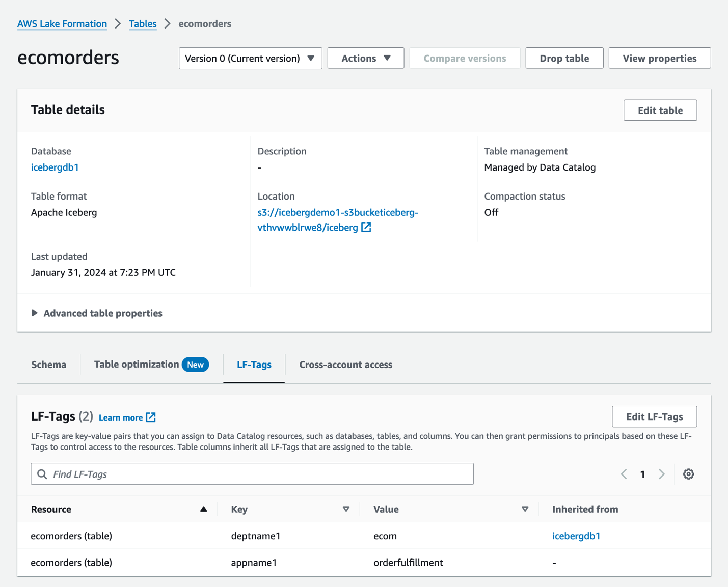This screenshot has width=728, height=587.
Task: Click the Apache Iceberg table format value
Action: pos(64,213)
